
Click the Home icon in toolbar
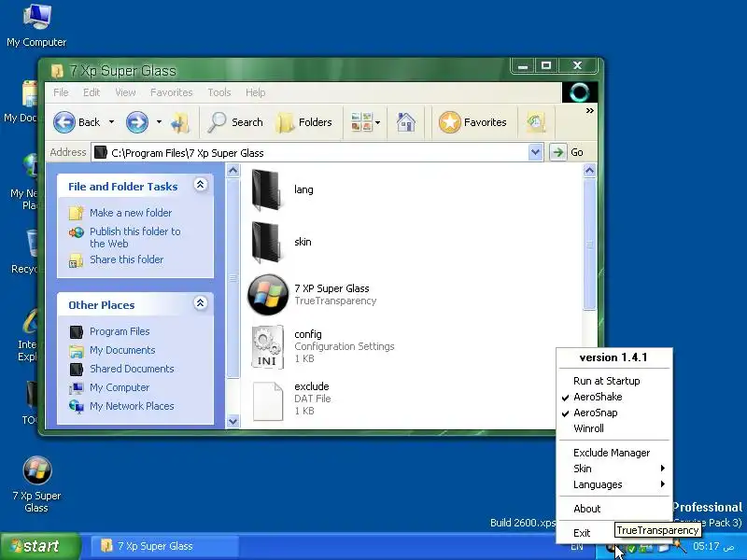click(x=406, y=122)
